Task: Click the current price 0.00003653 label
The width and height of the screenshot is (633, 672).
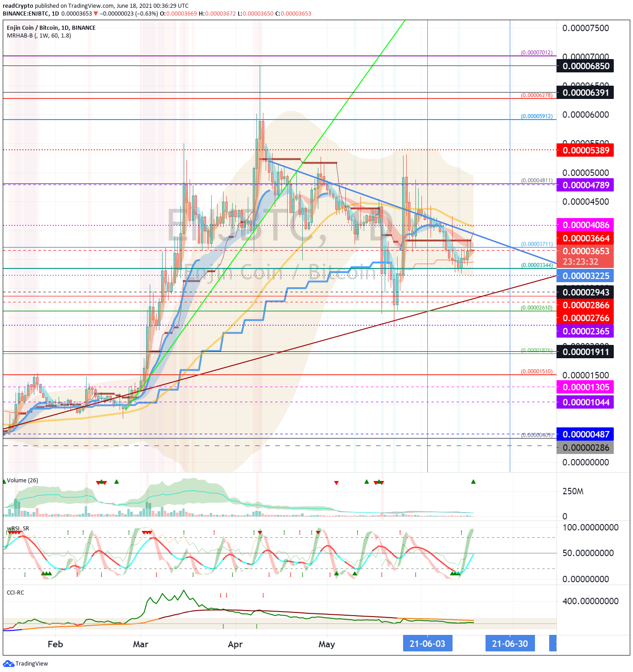Action: pos(585,251)
